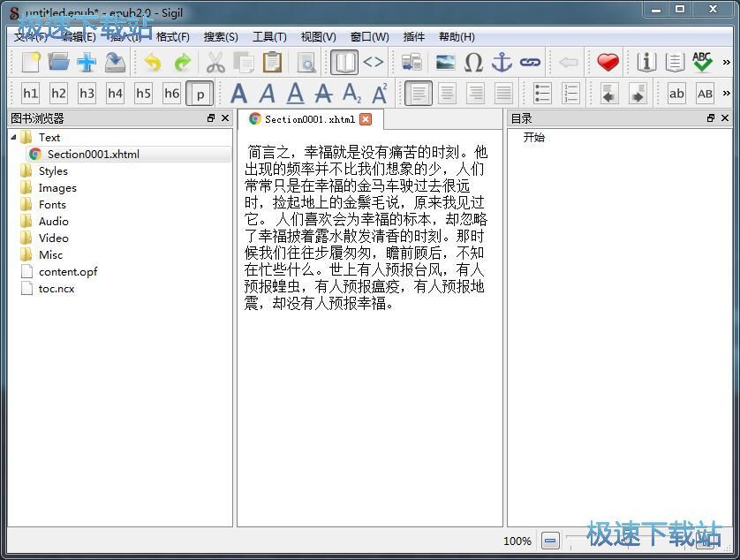Expand the formatting toolbar overflow chevron

click(x=727, y=93)
